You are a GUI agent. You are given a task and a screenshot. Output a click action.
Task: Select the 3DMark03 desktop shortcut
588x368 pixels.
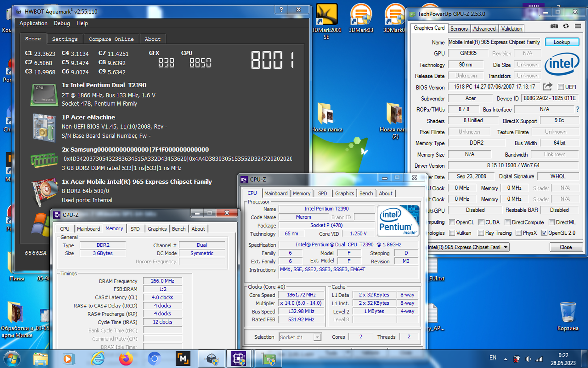tap(361, 19)
